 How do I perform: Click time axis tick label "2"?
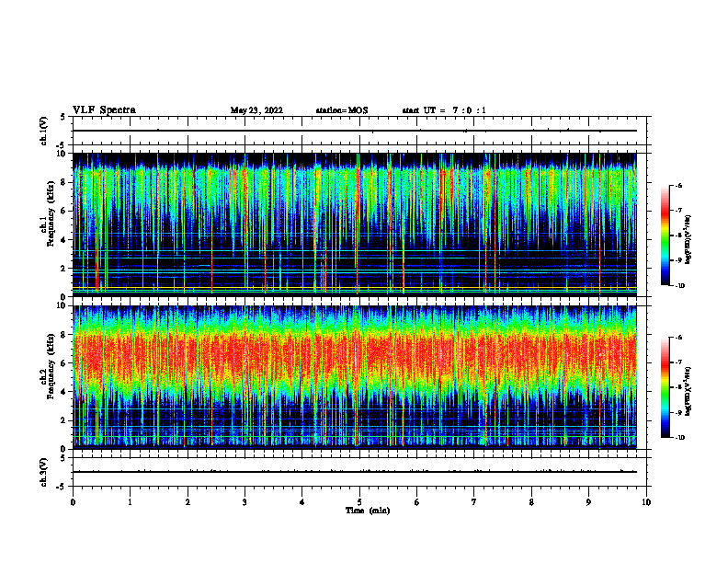click(x=188, y=502)
